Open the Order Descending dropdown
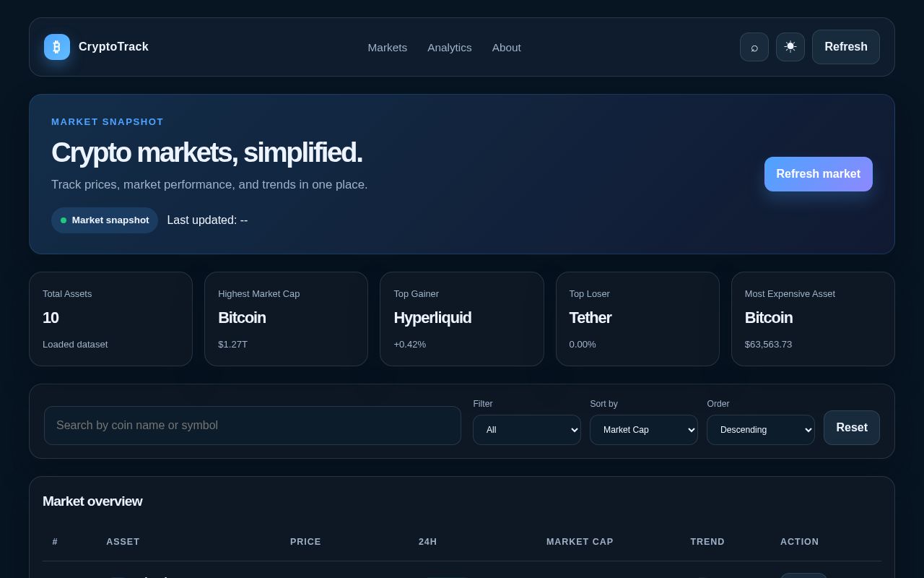This screenshot has width=924, height=578. click(x=761, y=430)
